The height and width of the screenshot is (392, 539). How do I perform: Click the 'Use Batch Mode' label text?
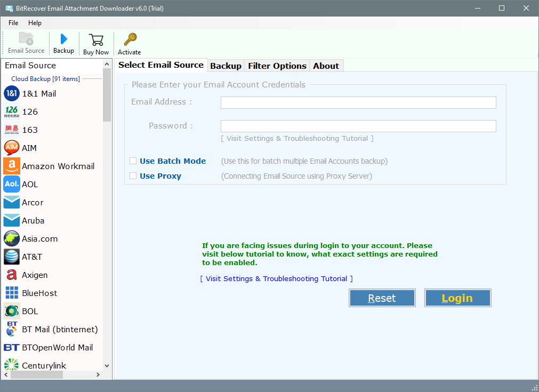click(173, 161)
